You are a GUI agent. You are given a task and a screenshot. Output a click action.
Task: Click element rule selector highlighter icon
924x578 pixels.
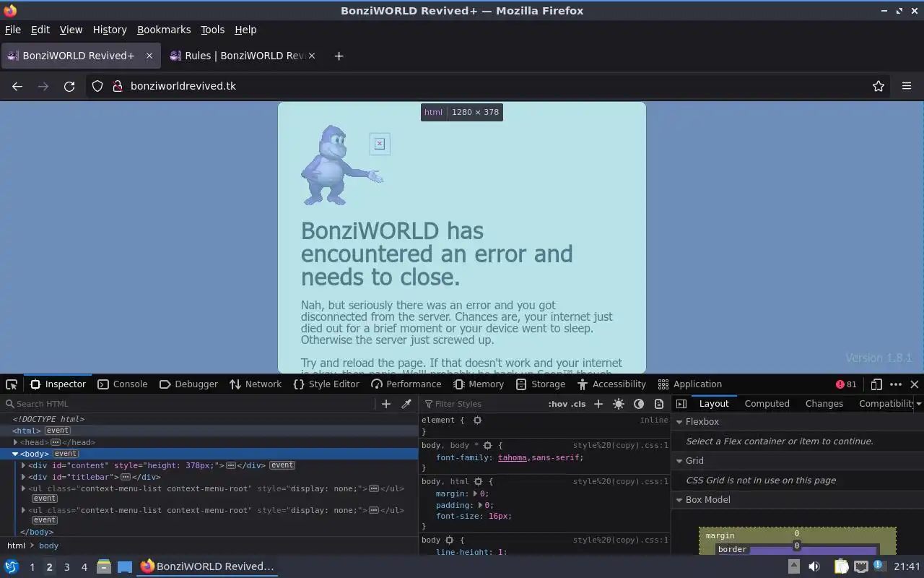(477, 420)
